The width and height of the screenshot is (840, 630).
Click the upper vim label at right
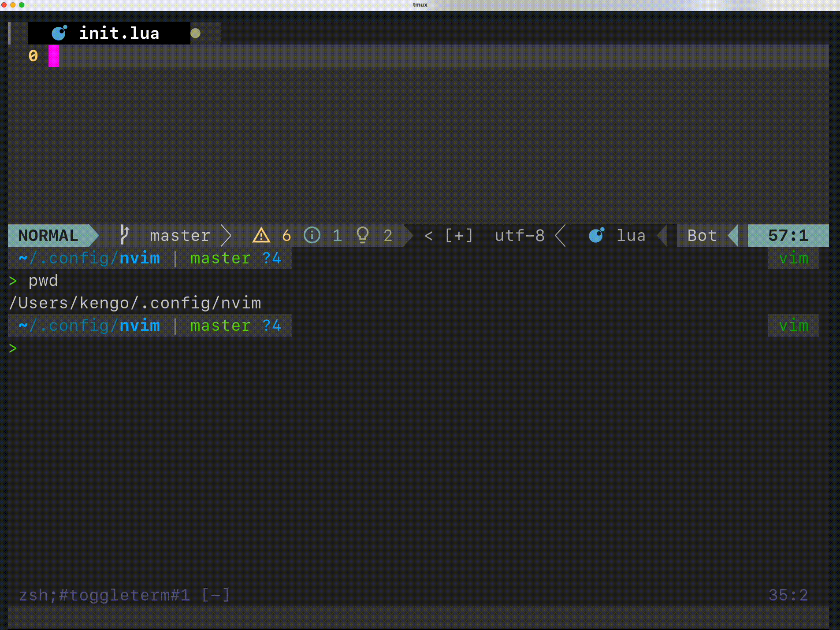coord(794,258)
